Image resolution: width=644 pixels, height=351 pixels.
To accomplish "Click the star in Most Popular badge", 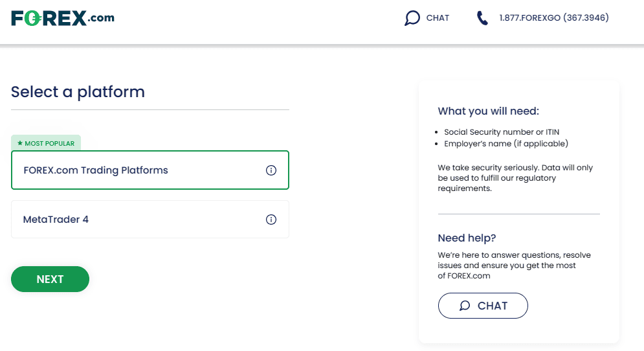I will pyautogui.click(x=19, y=143).
